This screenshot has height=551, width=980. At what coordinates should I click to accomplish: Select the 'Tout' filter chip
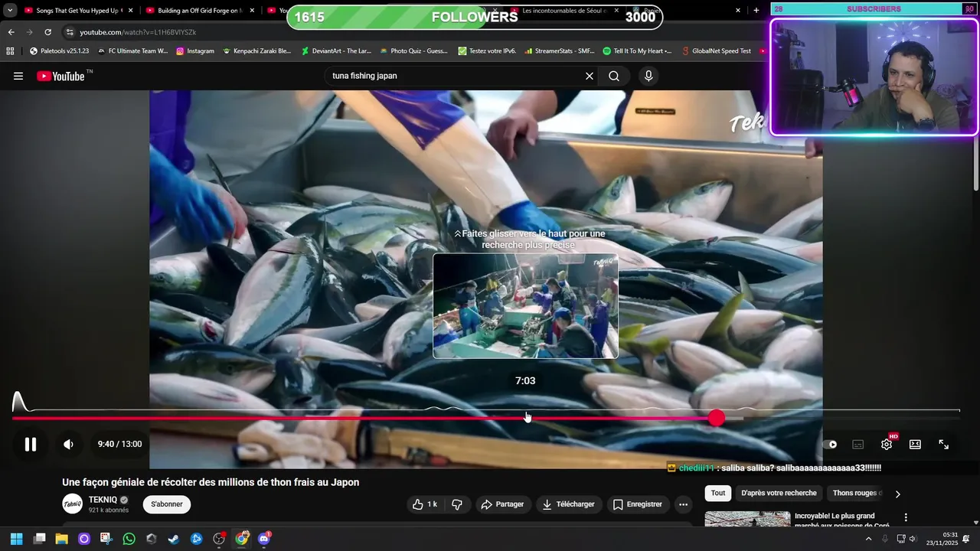[x=718, y=493]
